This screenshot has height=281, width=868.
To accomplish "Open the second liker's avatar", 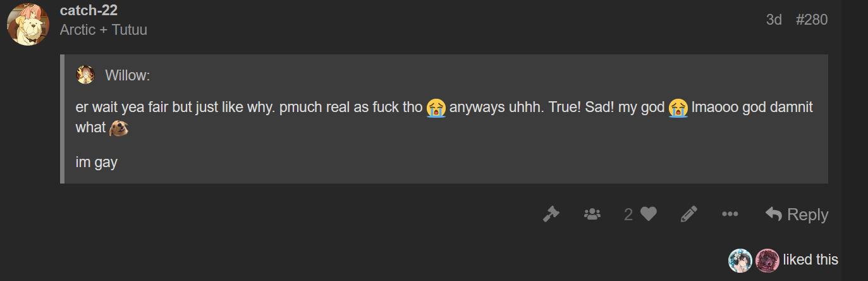I will click(x=767, y=260).
